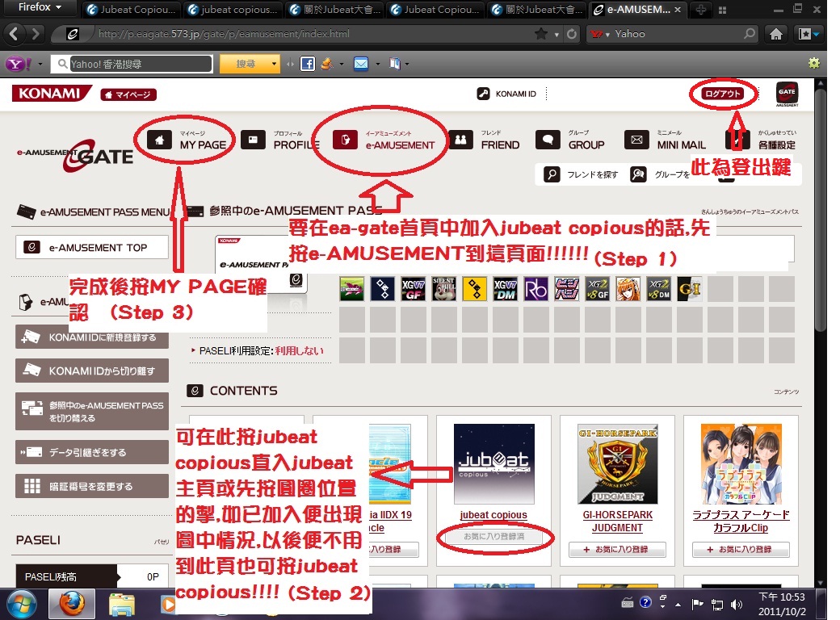Expand the mail icon dropdown arrow
Image resolution: width=840 pixels, height=620 pixels.
tap(378, 65)
